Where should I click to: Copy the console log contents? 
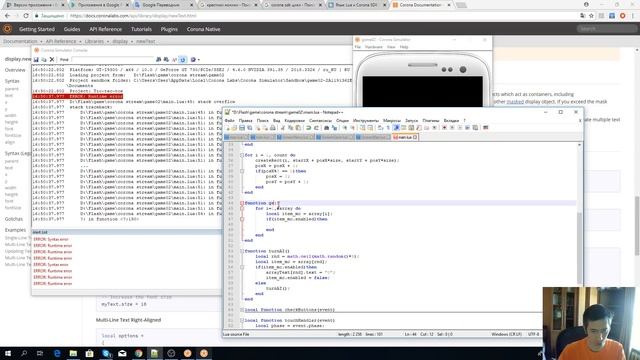44,60
